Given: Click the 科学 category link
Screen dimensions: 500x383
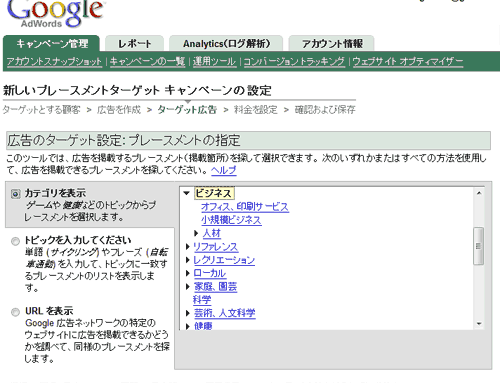Looking at the screenshot, I should pos(202,300).
